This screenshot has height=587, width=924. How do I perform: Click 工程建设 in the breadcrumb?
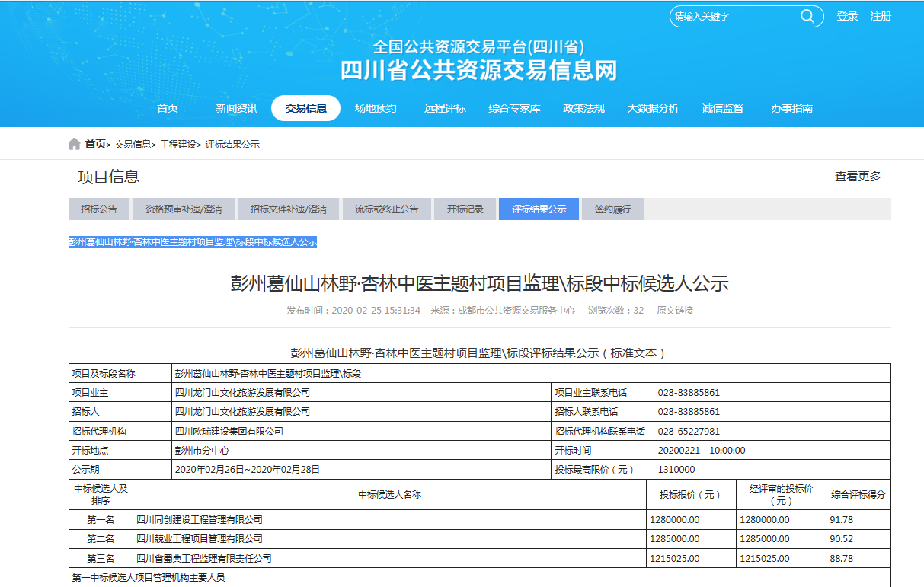click(179, 143)
